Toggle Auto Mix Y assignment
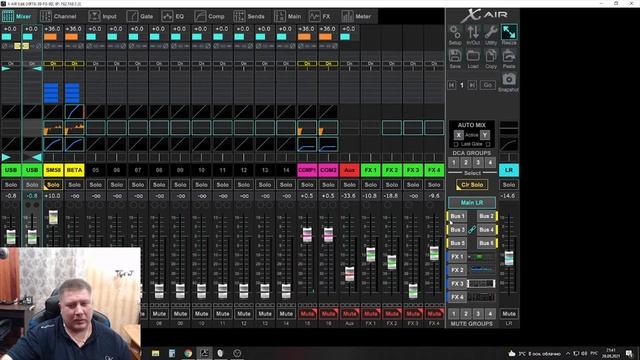Screen dimensions: 640x360 pos(484,135)
